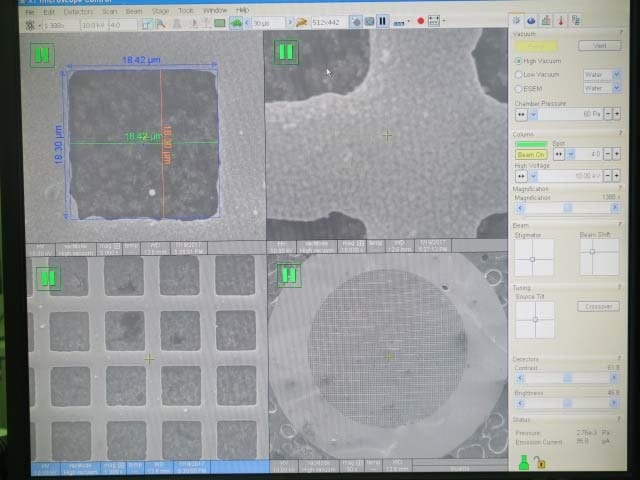
Task: Click the Brightness slider thumb
Action: point(567,403)
